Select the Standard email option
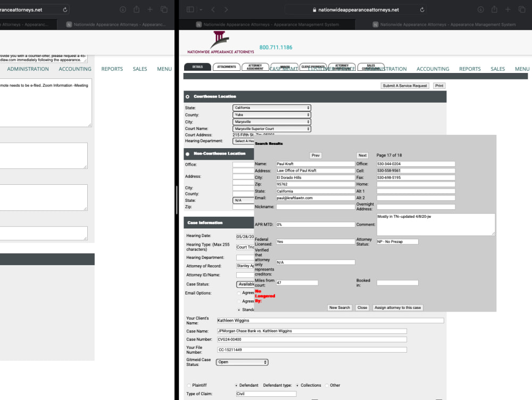 (x=239, y=309)
